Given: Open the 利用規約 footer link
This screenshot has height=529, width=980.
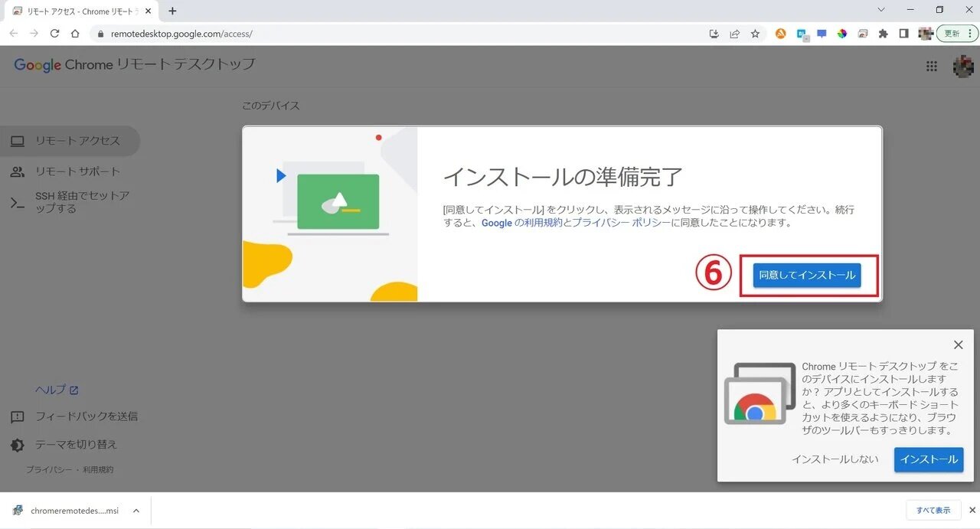Looking at the screenshot, I should click(x=98, y=469).
